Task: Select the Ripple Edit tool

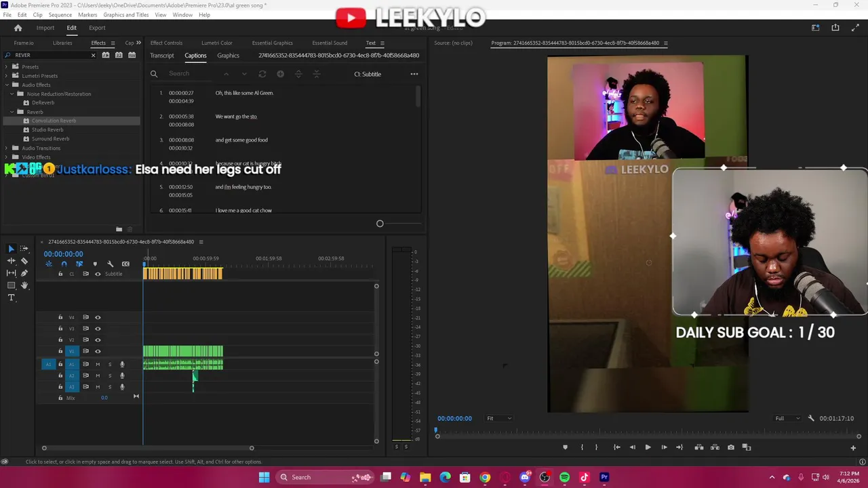Action: point(11,261)
